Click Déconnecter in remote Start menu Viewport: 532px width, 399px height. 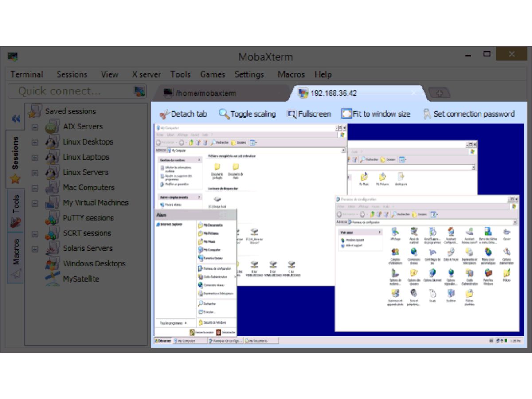pyautogui.click(x=226, y=332)
